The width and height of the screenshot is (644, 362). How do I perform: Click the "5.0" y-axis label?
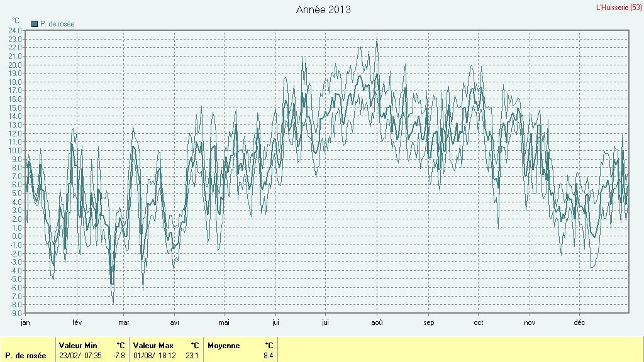(x=17, y=194)
